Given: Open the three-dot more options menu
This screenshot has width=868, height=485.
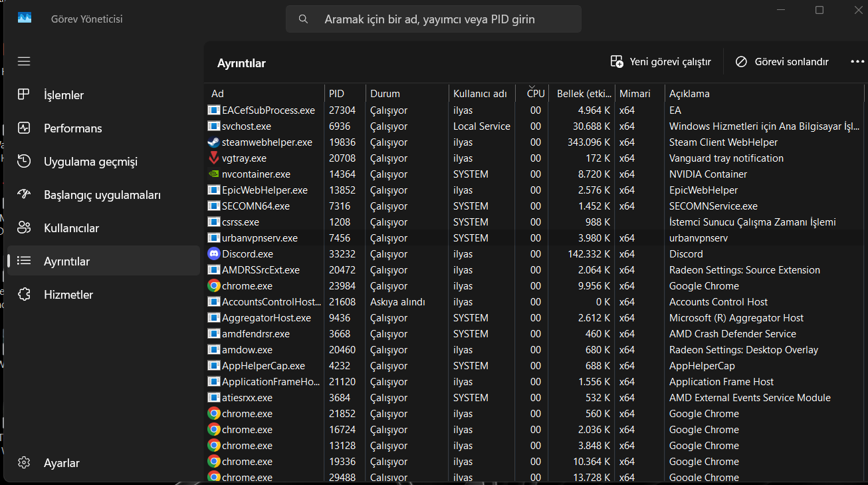Looking at the screenshot, I should tap(857, 62).
